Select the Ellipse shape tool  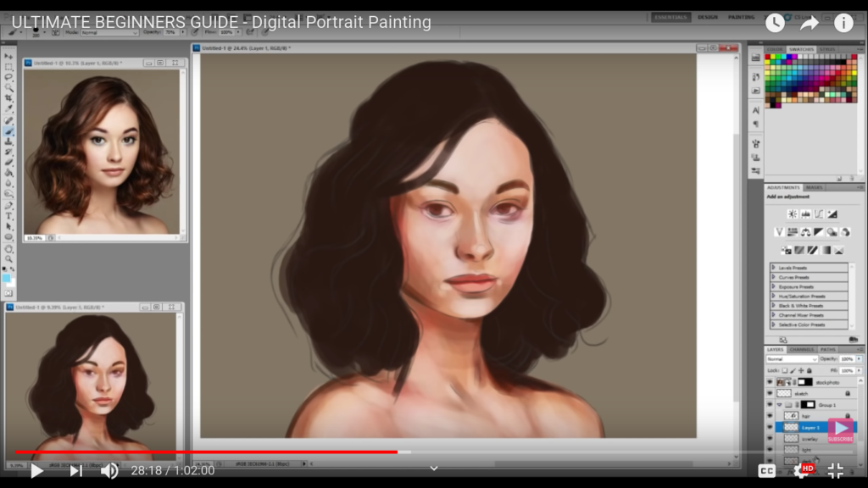coord(8,237)
